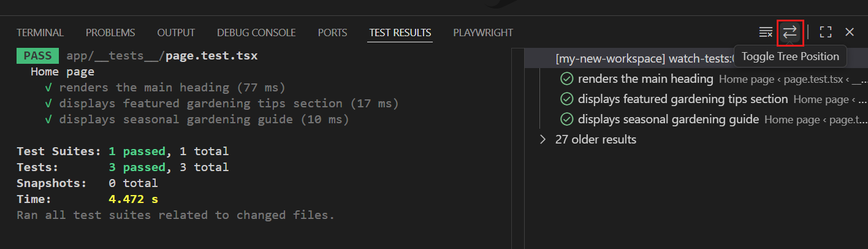Image resolution: width=868 pixels, height=249 pixels.
Task: Select 'displays featured gardening tips section' result label
Action: (x=682, y=99)
